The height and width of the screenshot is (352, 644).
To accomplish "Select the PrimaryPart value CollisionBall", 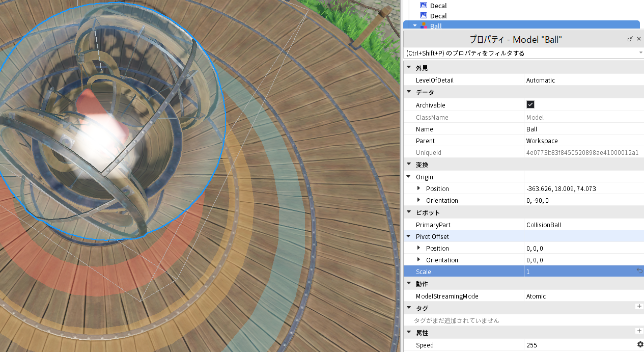I will [x=584, y=225].
